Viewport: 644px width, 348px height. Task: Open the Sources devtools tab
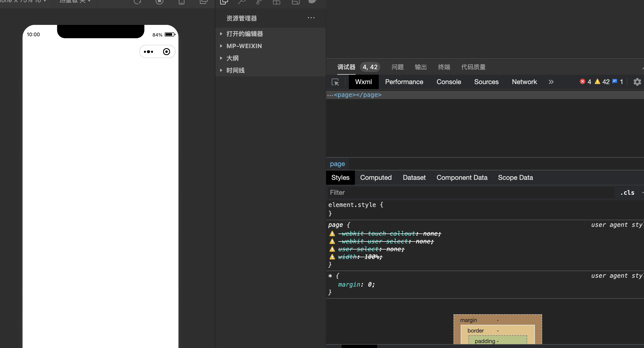[486, 82]
